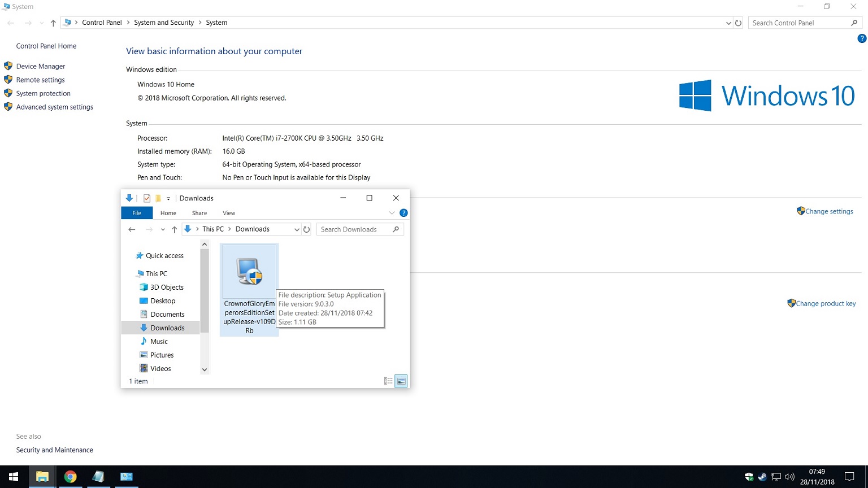
Task: Select Quick access in navigation pane
Action: (164, 255)
